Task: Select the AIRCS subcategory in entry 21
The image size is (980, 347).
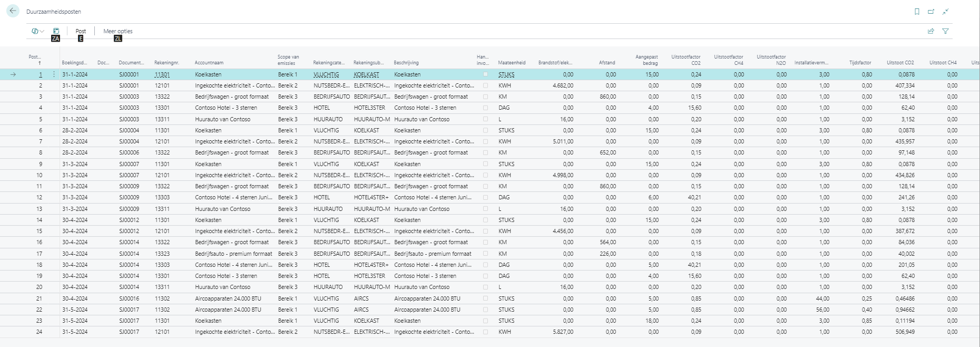Action: (361, 298)
